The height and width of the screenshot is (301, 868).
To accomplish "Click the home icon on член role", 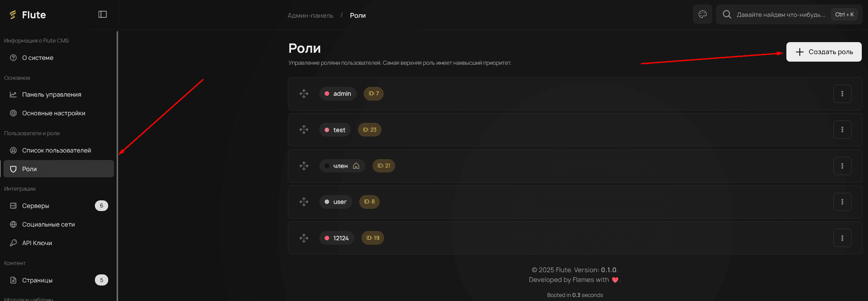I will [x=356, y=166].
